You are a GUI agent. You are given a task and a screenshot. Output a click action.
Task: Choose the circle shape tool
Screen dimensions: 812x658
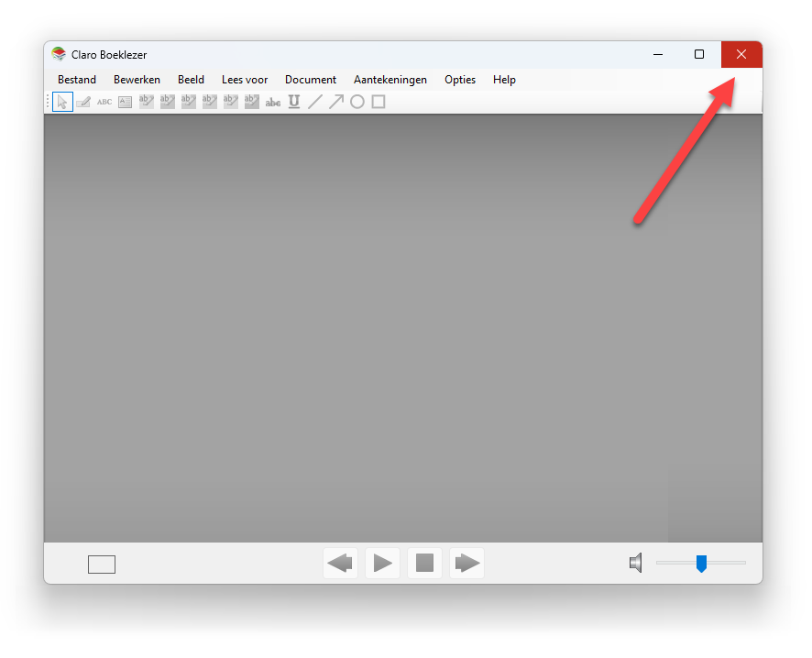[357, 102]
